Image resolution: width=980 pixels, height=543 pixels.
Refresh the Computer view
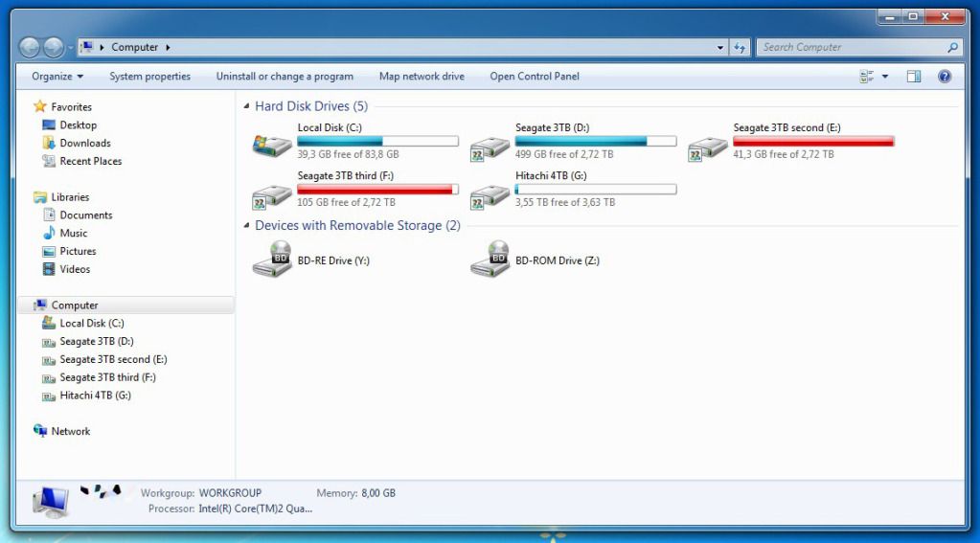click(x=740, y=48)
